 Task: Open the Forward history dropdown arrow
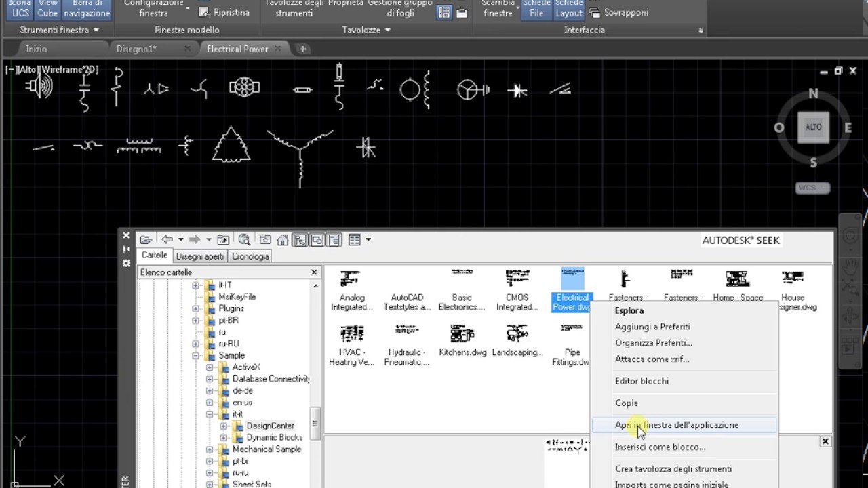pyautogui.click(x=209, y=240)
